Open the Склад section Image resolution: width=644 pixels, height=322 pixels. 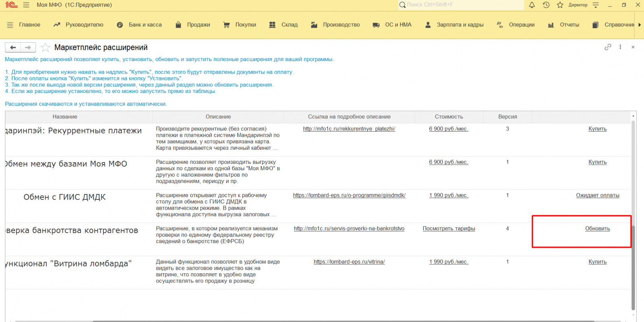(x=283, y=25)
